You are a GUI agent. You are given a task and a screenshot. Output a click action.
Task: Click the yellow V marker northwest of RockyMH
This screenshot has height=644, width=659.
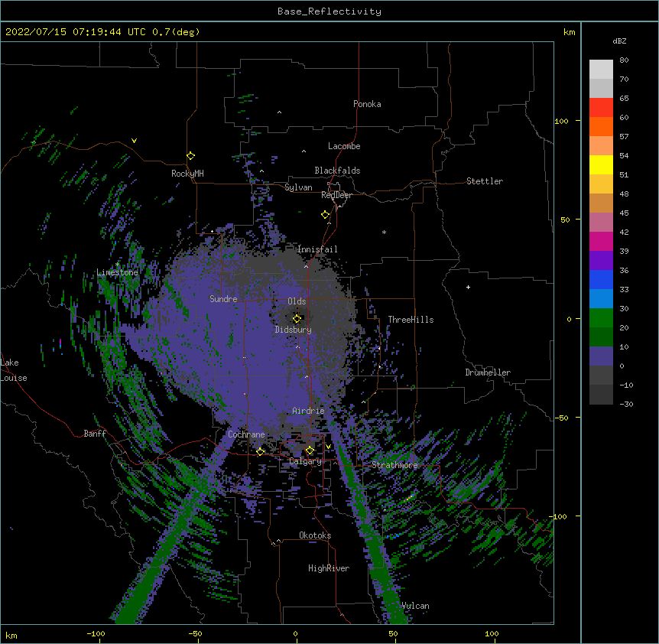[134, 141]
